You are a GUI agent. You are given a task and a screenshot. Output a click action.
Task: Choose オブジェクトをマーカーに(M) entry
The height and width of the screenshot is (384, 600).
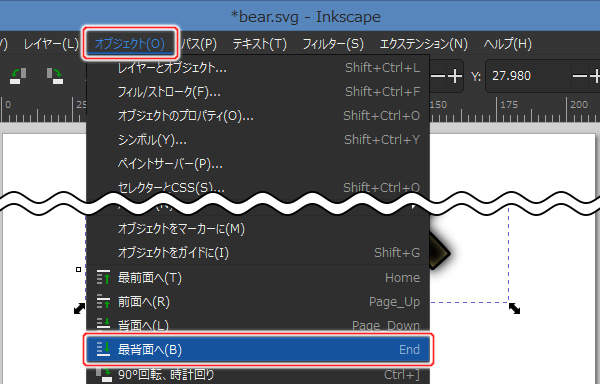(258, 229)
